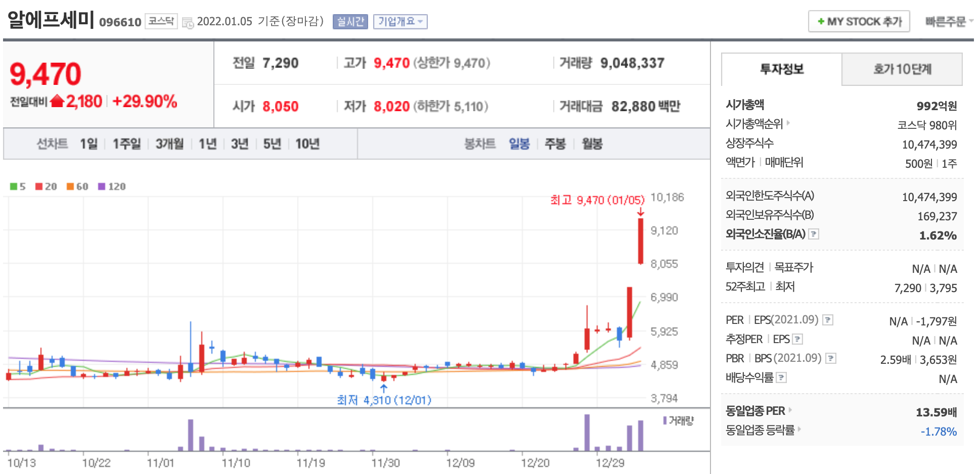Screen dimensions: 980x474
Task: Click the 거래량 legend marker in the volume chart
Action: point(665,420)
